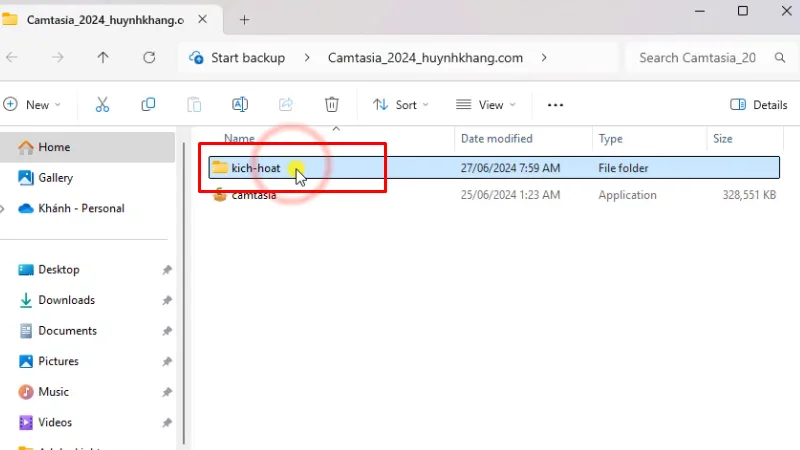Select Home in the navigation pane

pyautogui.click(x=54, y=147)
